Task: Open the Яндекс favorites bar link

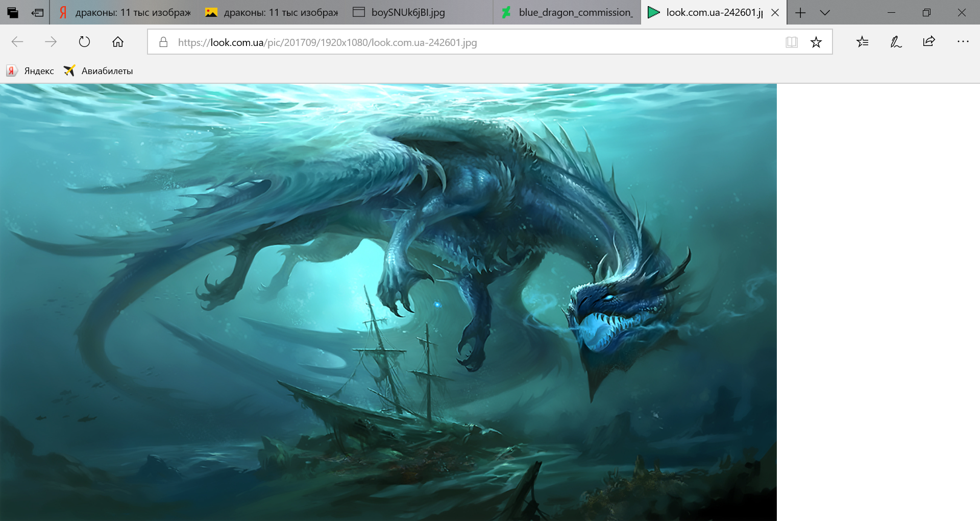Action: [x=30, y=71]
